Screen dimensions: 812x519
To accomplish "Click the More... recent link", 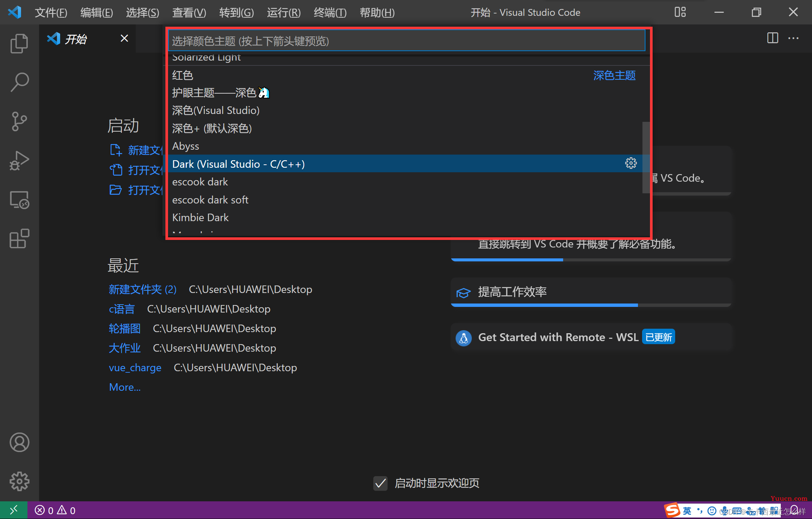I will point(125,387).
